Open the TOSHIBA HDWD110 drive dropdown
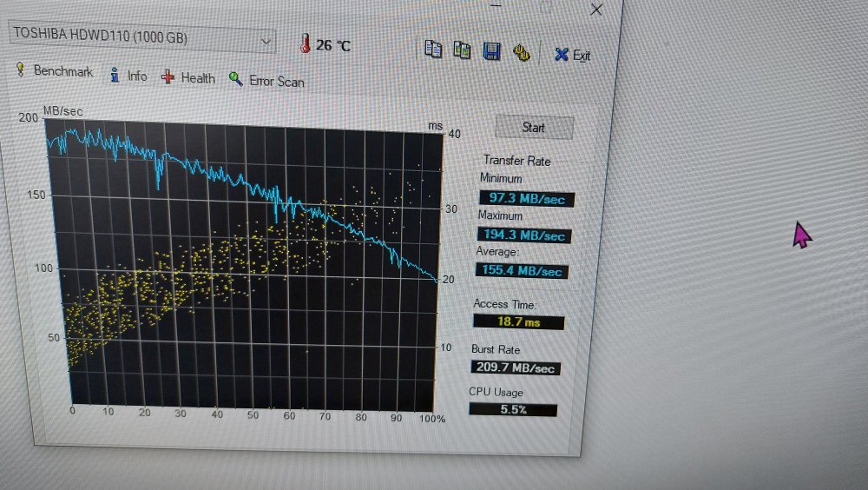 point(142,36)
